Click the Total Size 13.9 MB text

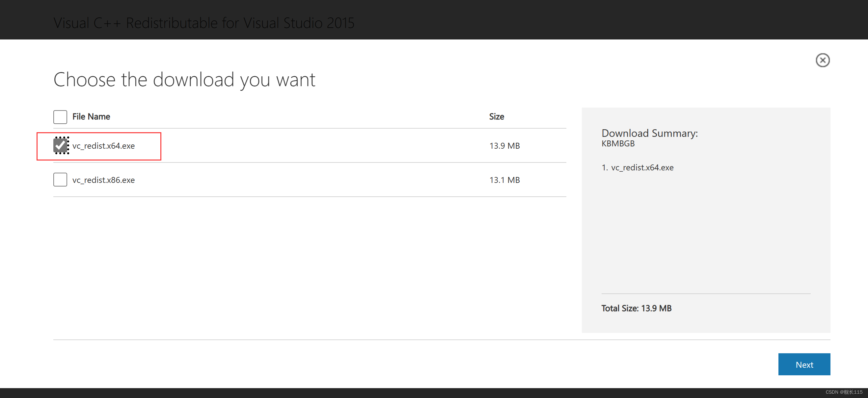pos(636,308)
